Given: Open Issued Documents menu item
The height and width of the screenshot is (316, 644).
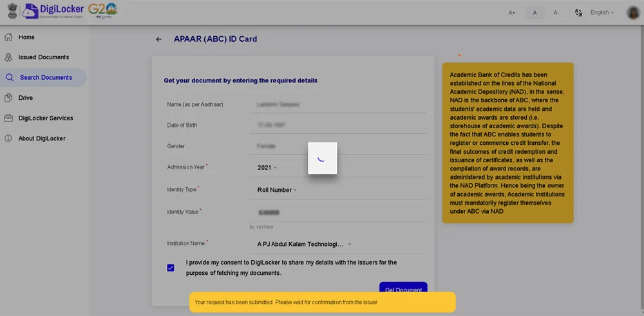Looking at the screenshot, I should tap(43, 57).
